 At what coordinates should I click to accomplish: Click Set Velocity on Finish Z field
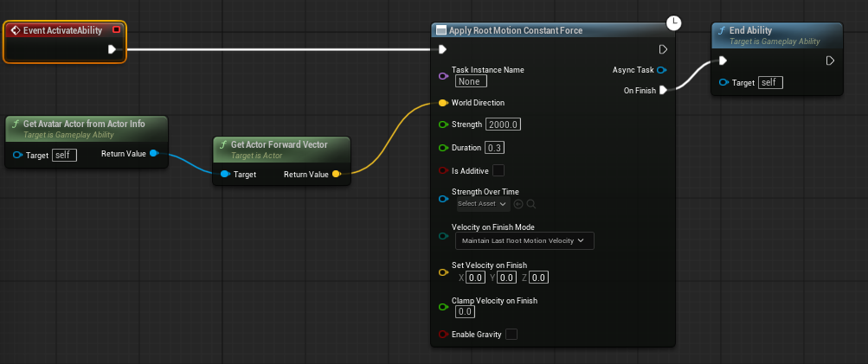[538, 278]
